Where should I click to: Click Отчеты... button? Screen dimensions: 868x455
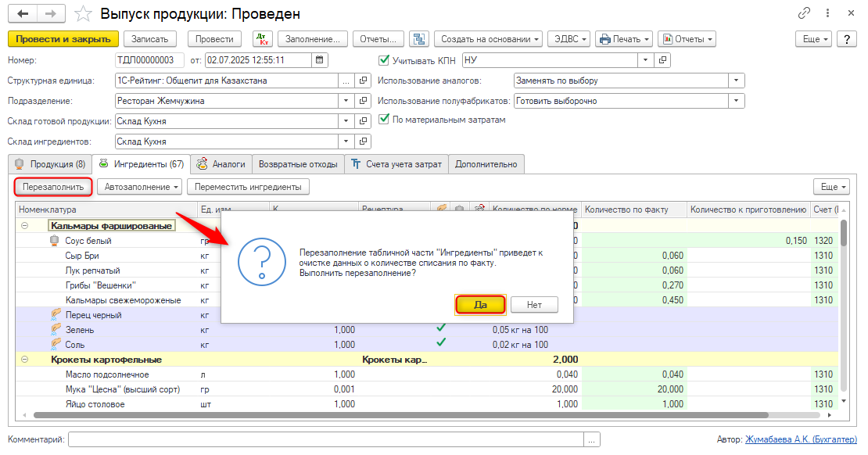[x=378, y=39]
